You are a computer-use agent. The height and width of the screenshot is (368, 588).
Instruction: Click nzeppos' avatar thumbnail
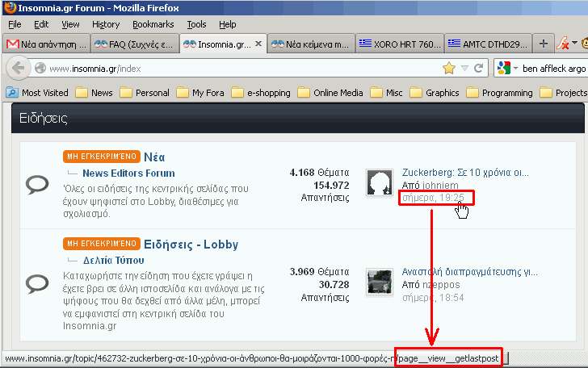(x=380, y=282)
